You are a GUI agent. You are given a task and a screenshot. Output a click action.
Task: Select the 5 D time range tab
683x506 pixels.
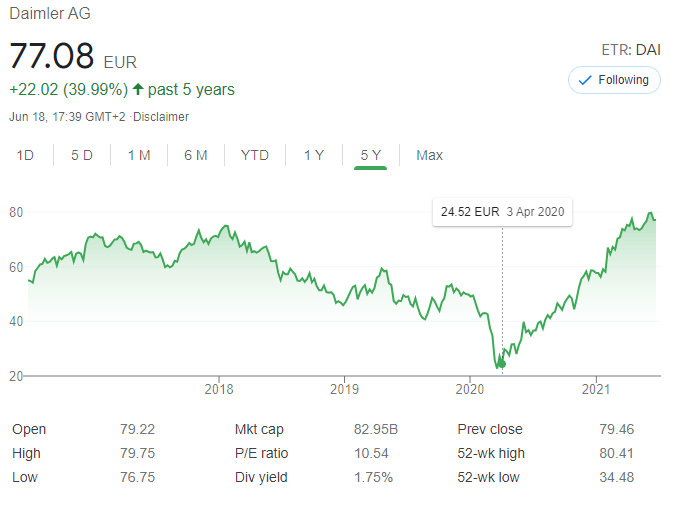tap(82, 155)
